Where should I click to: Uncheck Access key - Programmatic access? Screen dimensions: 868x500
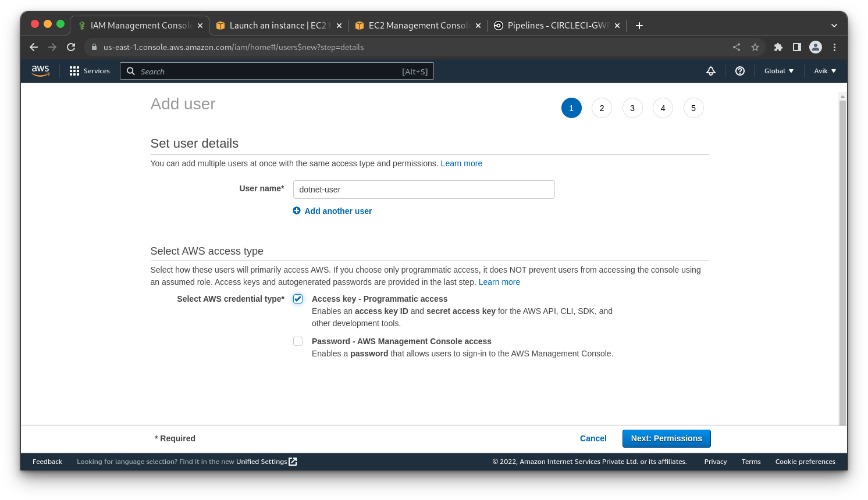tap(298, 299)
